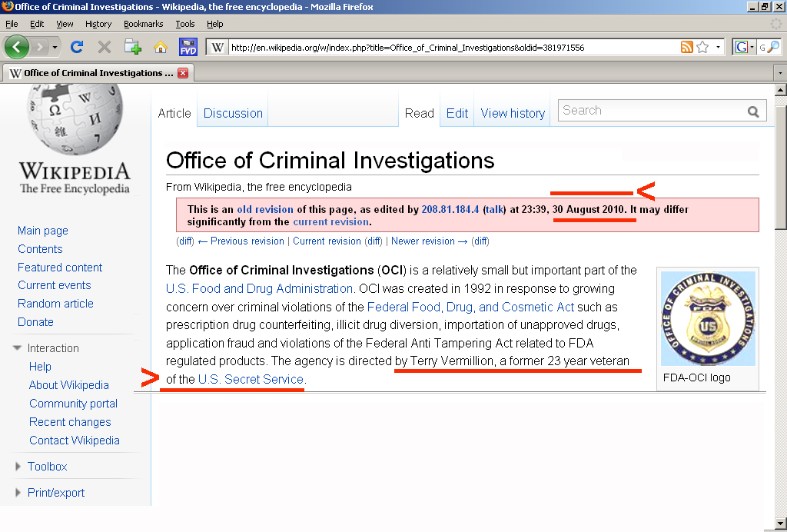Open the old revision link
The image size is (787, 532).
[265, 209]
